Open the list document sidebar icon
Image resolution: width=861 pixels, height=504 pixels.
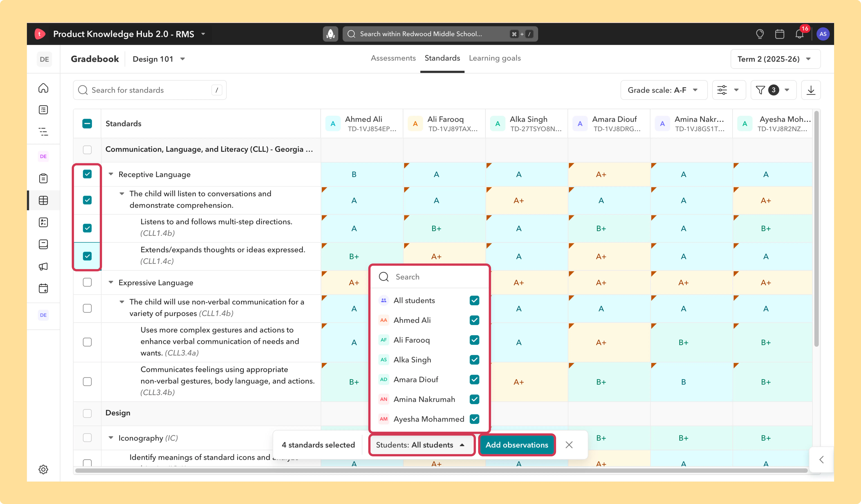[43, 110]
